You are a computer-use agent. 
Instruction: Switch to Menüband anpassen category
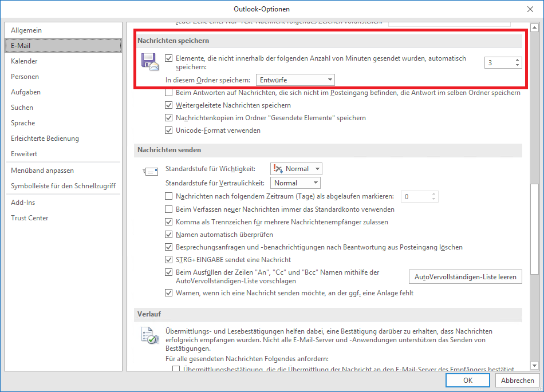[x=42, y=171]
